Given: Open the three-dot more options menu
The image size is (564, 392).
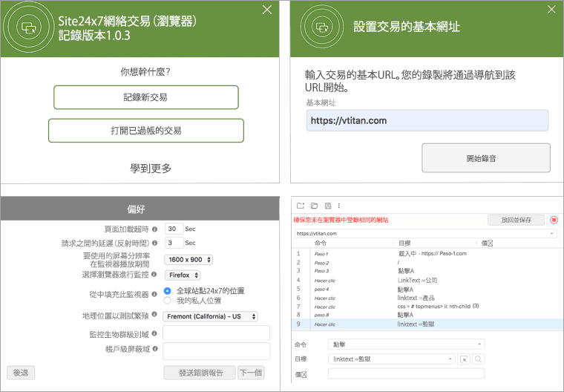Looking at the screenshot, I should click(339, 206).
